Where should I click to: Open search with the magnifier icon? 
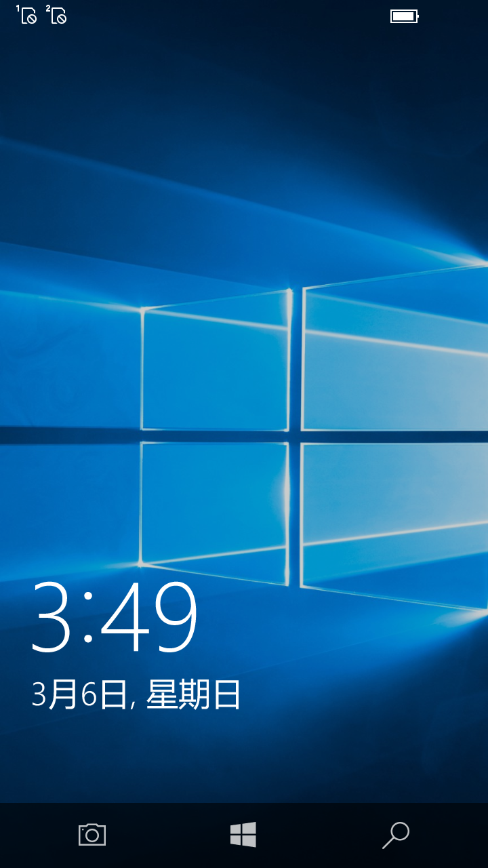point(396,835)
